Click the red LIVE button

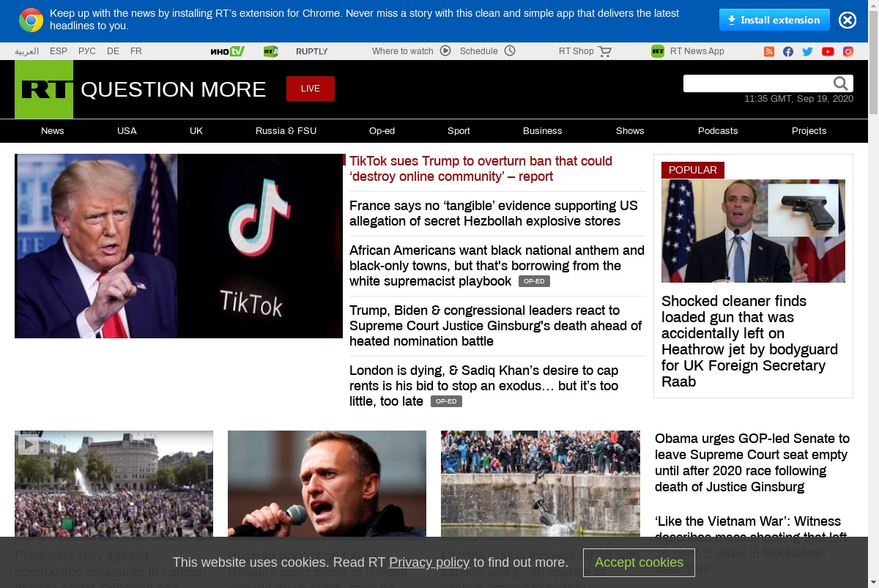(311, 89)
